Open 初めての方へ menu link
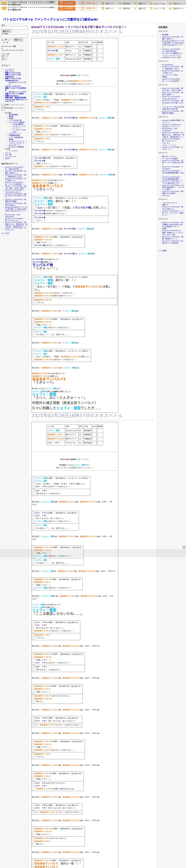Image resolution: width=186 pixels, height=868 pixels. (x=10, y=71)
